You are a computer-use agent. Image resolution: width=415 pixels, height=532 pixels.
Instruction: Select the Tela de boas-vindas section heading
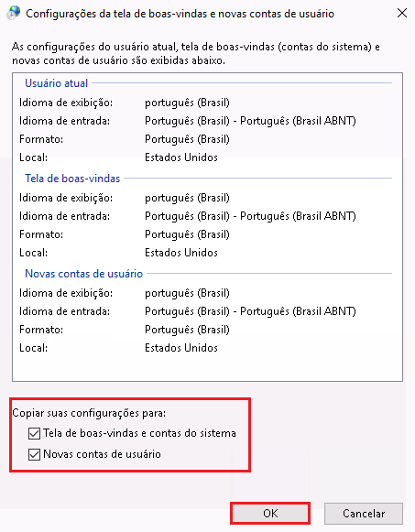[72, 179]
